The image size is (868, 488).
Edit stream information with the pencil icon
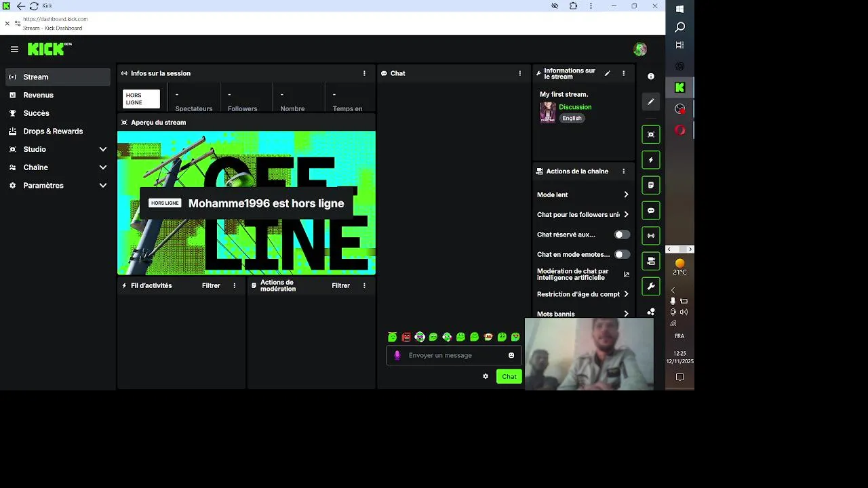point(608,73)
